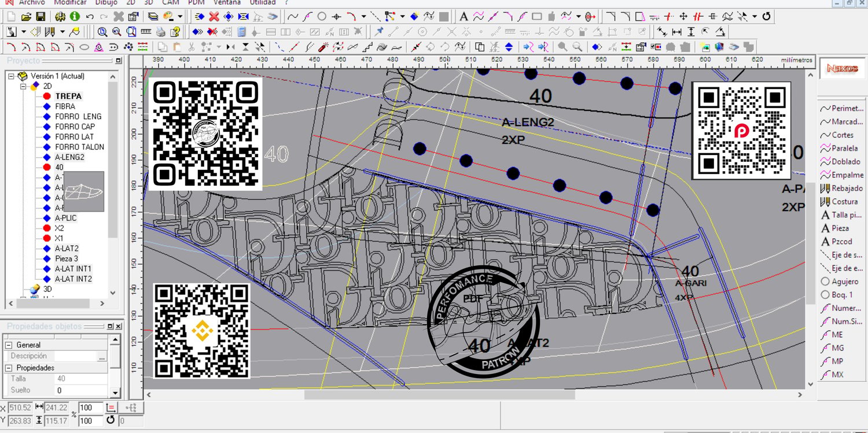Save the project with the floppy disk icon
The image size is (868, 433).
[41, 16]
